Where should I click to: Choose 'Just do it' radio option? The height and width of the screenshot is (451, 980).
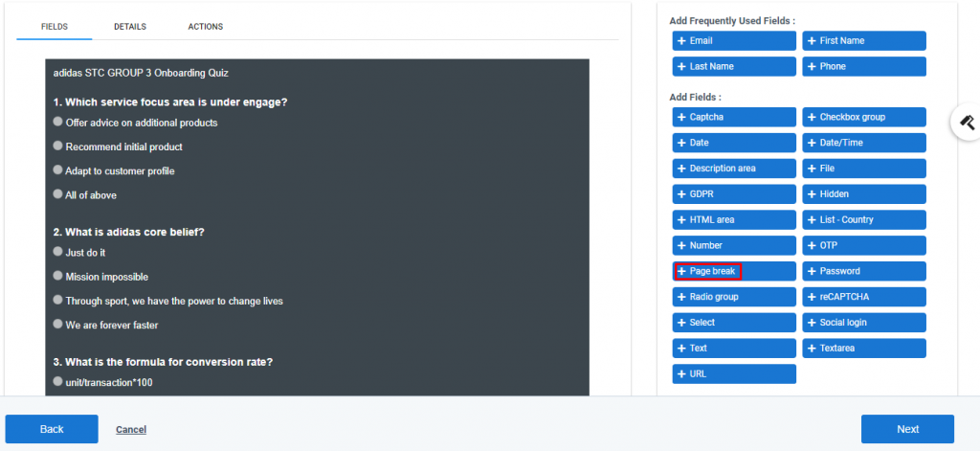(x=58, y=252)
